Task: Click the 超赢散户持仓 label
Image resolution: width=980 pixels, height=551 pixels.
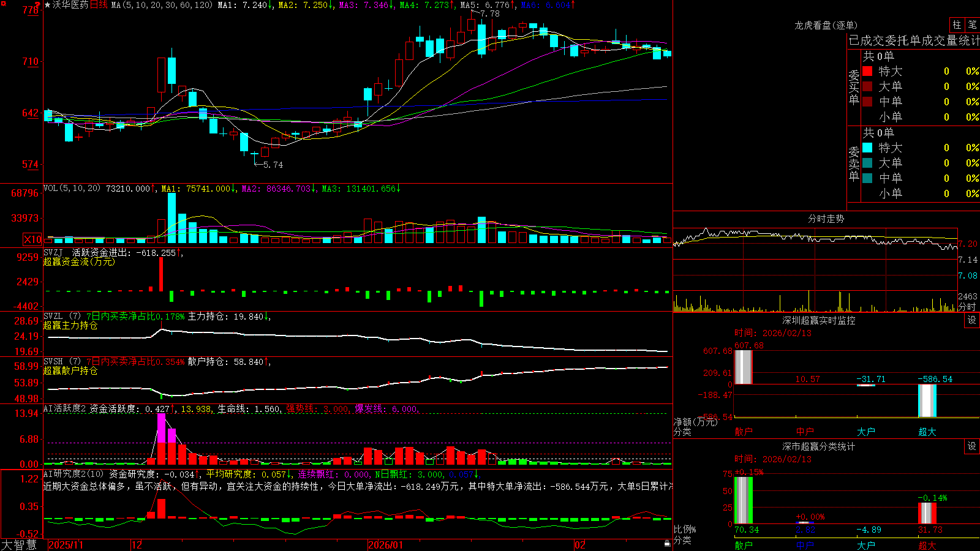Action: (x=70, y=371)
